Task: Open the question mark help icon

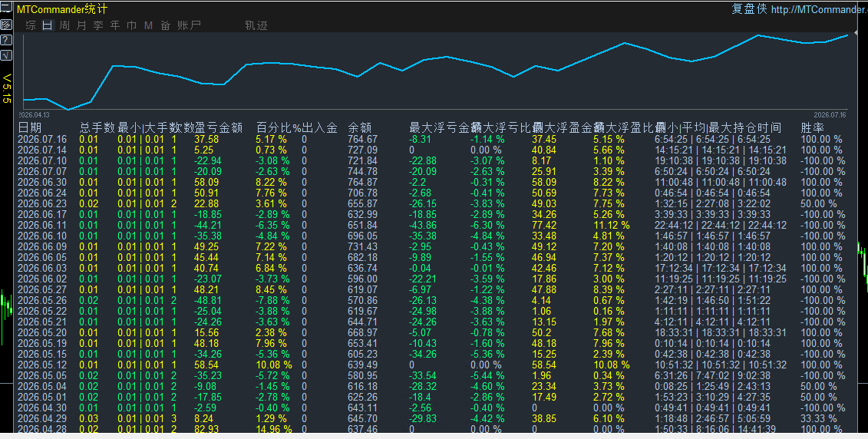Action: 5,40
